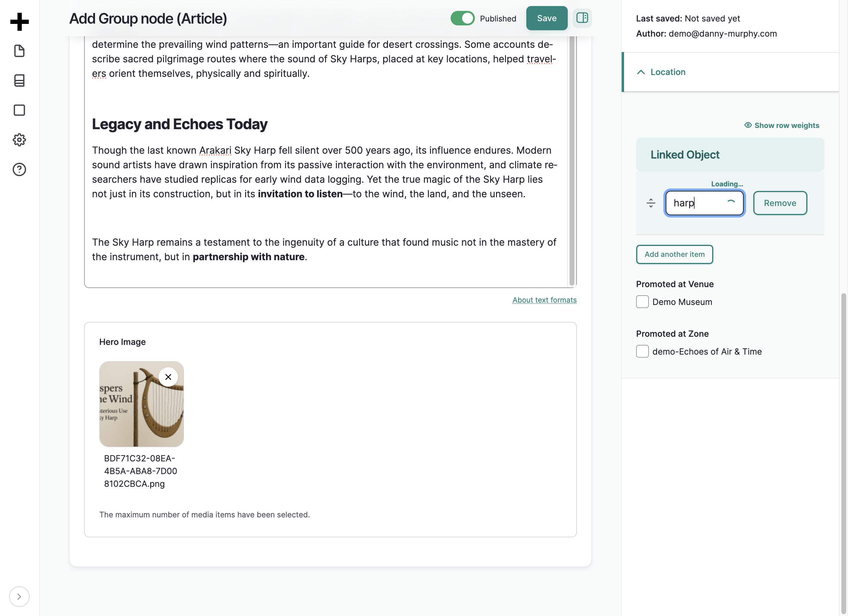The width and height of the screenshot is (848, 616).
Task: Click the square icon in sidebar
Action: [19, 110]
